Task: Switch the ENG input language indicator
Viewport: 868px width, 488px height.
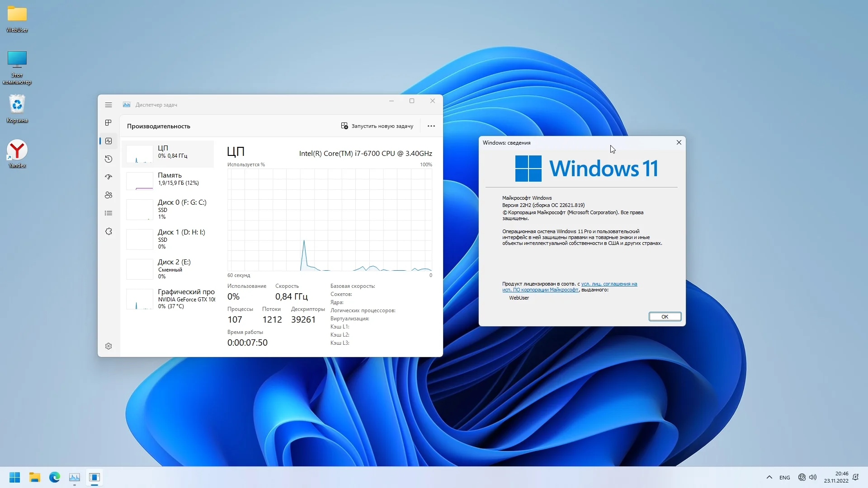Action: tap(784, 478)
